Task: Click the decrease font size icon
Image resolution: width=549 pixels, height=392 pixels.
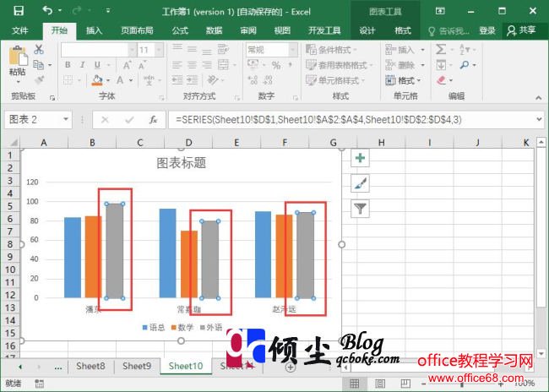Action: tap(142, 65)
